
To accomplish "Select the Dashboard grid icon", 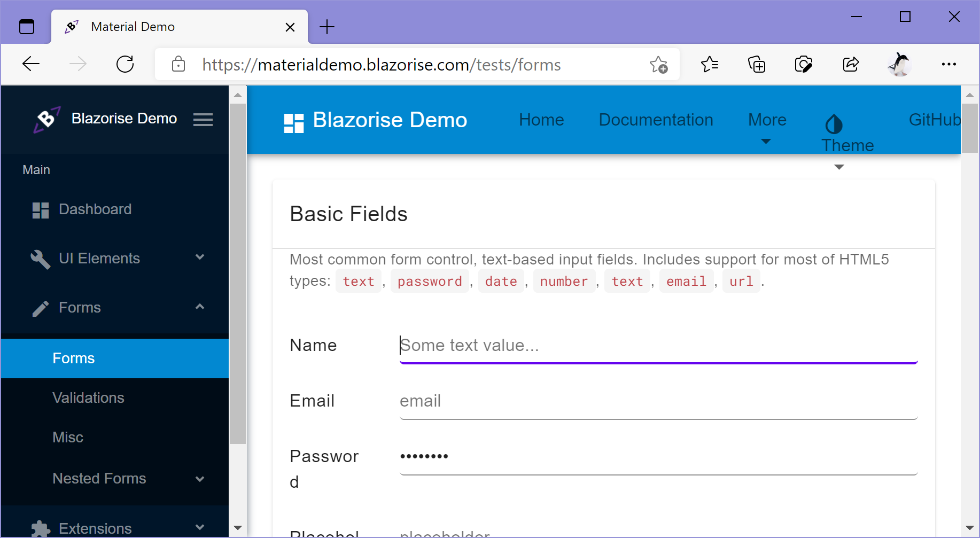I will (x=40, y=209).
